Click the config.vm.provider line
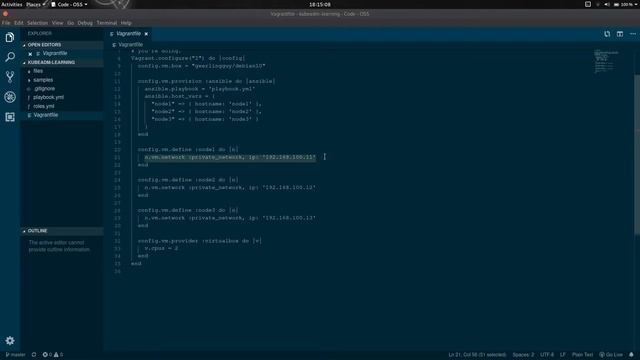The height and width of the screenshot is (360, 640). (x=199, y=241)
